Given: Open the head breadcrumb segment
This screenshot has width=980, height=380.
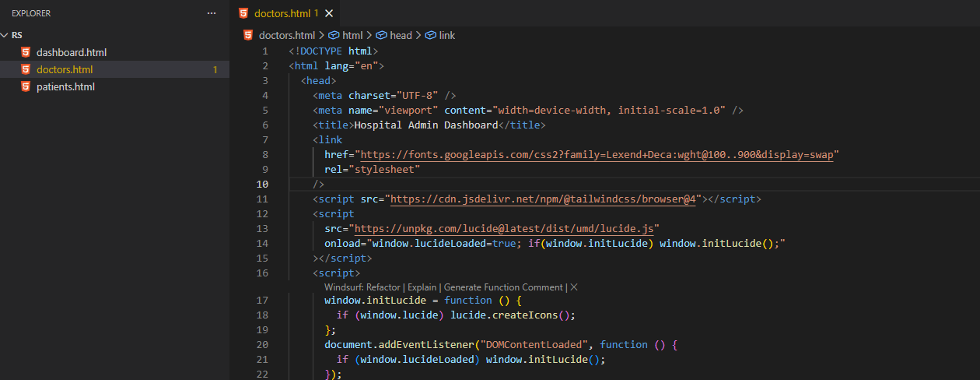Looking at the screenshot, I should (401, 35).
